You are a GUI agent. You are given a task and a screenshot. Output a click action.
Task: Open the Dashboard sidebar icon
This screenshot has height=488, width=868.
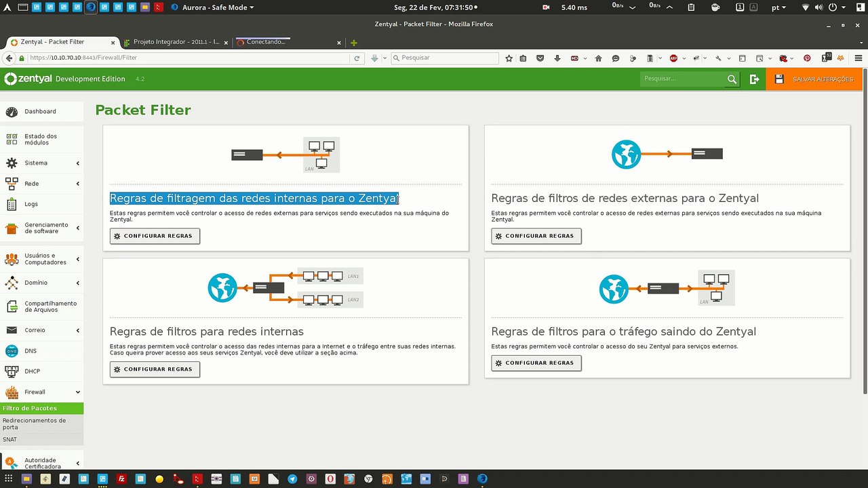pyautogui.click(x=12, y=112)
